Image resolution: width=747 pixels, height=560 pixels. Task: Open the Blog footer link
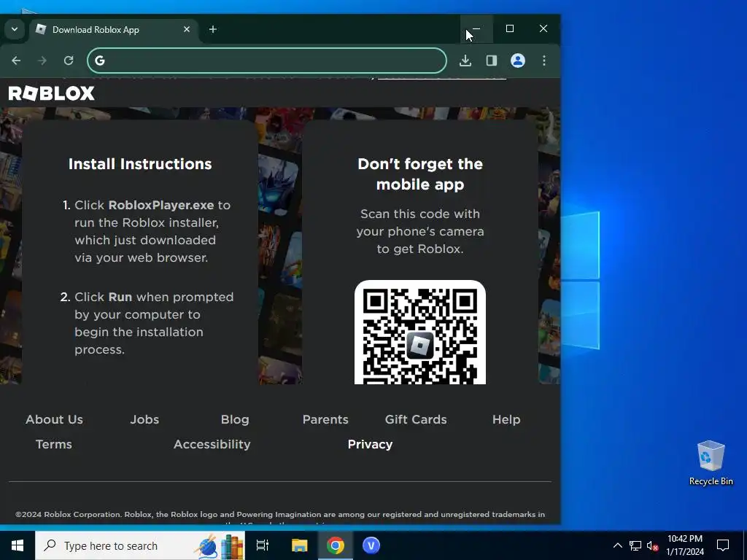coord(235,419)
